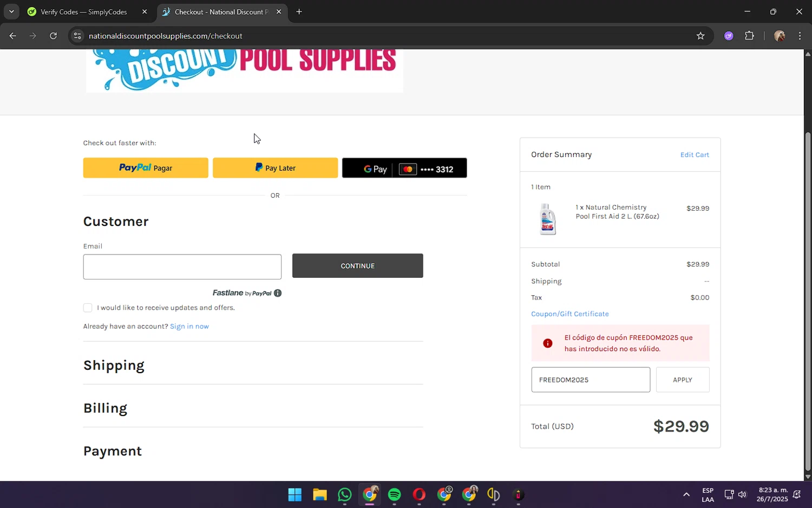Bookmark this page with the star icon

coord(700,36)
